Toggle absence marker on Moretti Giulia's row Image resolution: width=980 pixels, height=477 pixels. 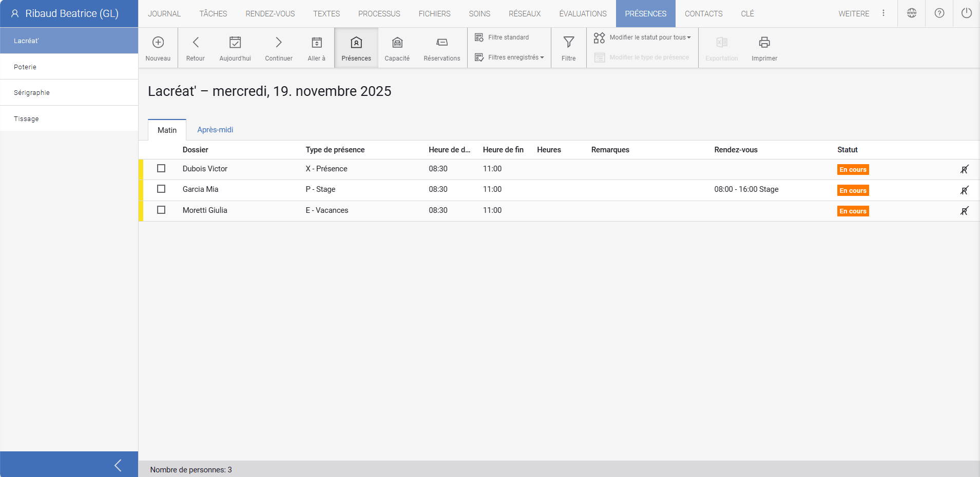point(965,210)
